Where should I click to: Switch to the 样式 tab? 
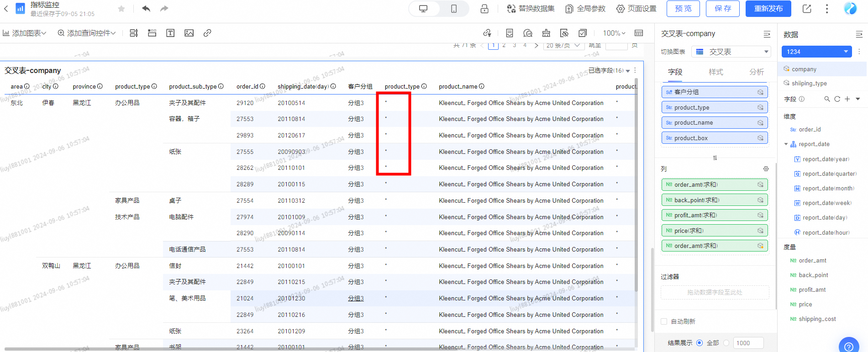[x=715, y=72]
